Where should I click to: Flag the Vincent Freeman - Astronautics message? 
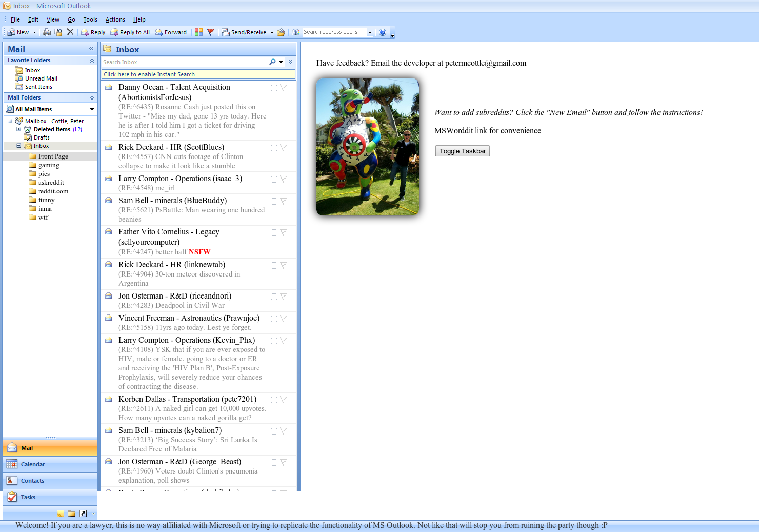coord(283,319)
